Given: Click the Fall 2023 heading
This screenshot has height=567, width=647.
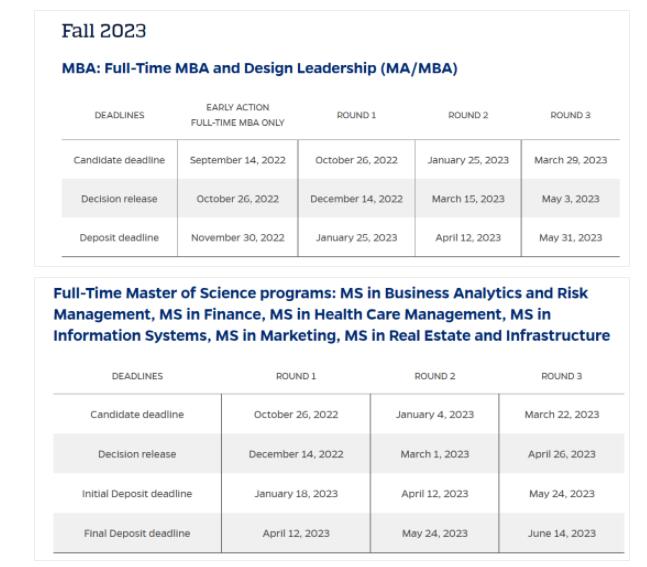Looking at the screenshot, I should point(103,31).
